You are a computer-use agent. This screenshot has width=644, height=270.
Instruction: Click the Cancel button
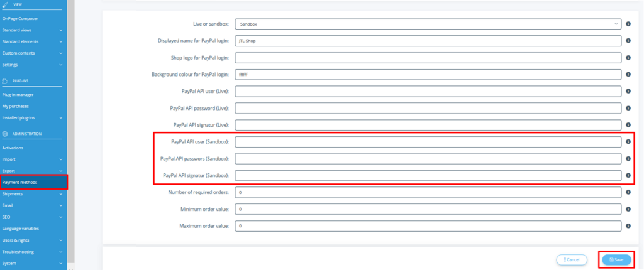click(572, 260)
